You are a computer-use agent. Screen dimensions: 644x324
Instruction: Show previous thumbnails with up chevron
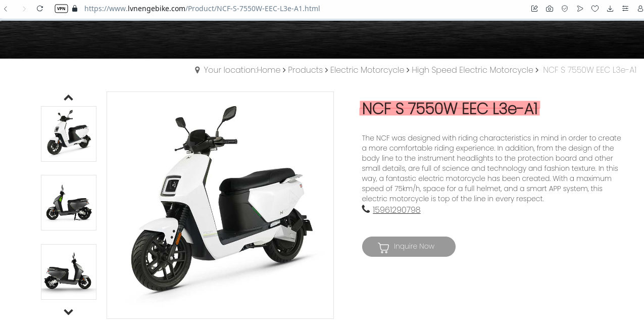tap(69, 98)
